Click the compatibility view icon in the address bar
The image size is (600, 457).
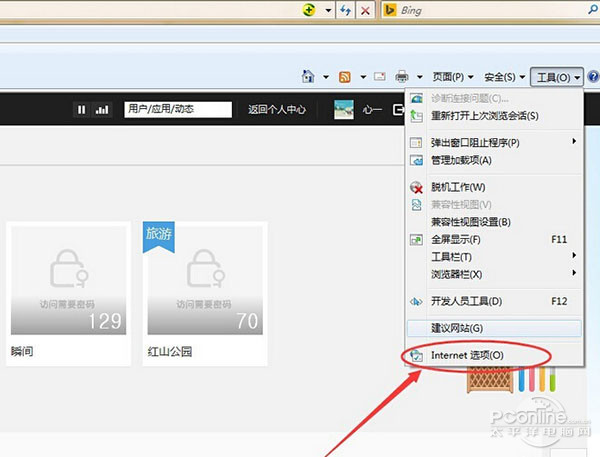pos(309,10)
